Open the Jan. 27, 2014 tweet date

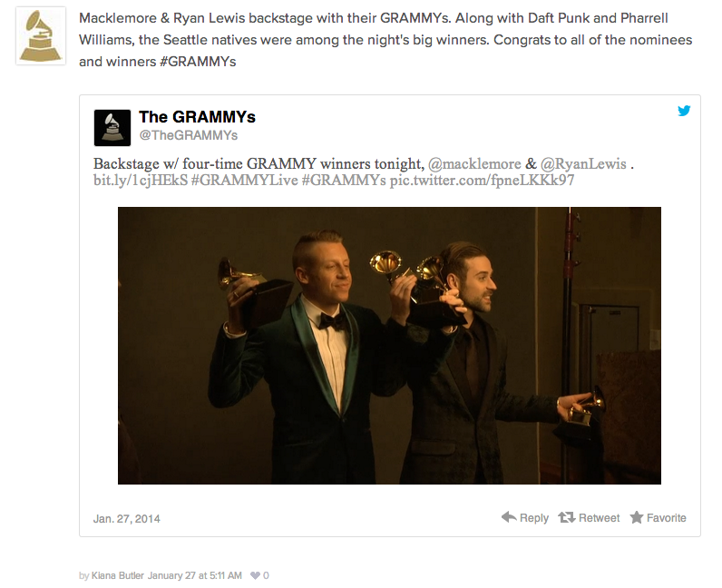tap(127, 519)
